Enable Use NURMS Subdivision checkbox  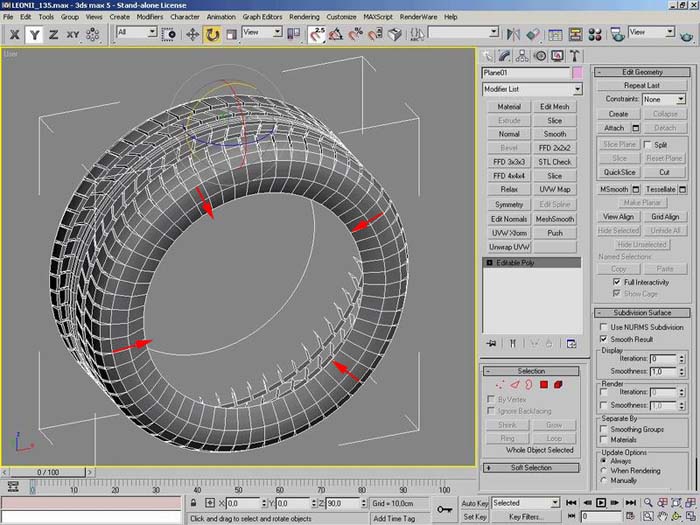coord(603,327)
